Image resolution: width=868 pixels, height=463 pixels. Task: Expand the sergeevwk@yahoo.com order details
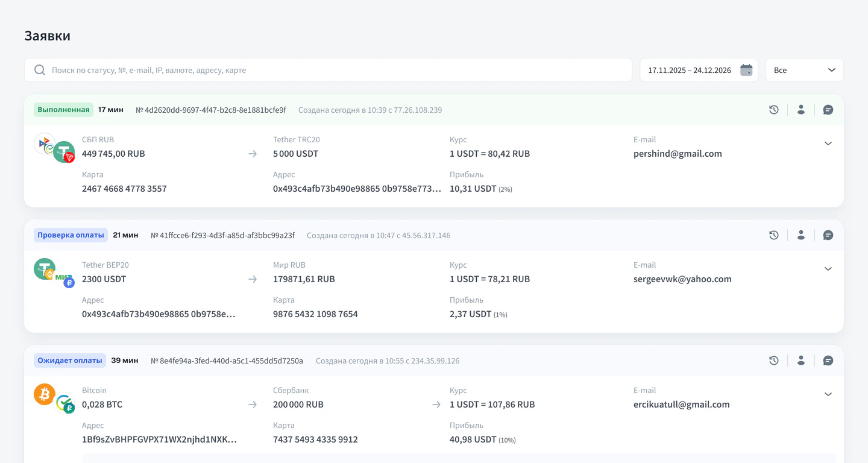click(828, 269)
